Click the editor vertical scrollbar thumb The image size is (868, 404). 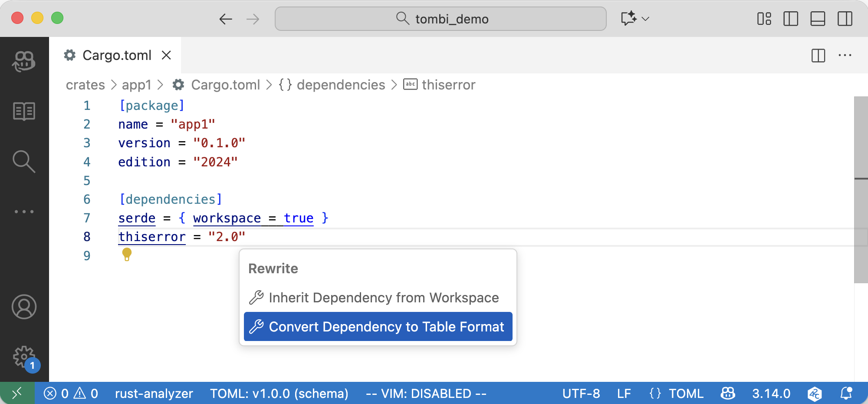click(x=861, y=189)
